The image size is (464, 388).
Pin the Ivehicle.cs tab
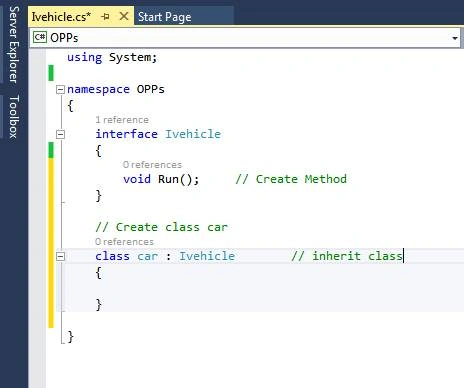pyautogui.click(x=105, y=16)
